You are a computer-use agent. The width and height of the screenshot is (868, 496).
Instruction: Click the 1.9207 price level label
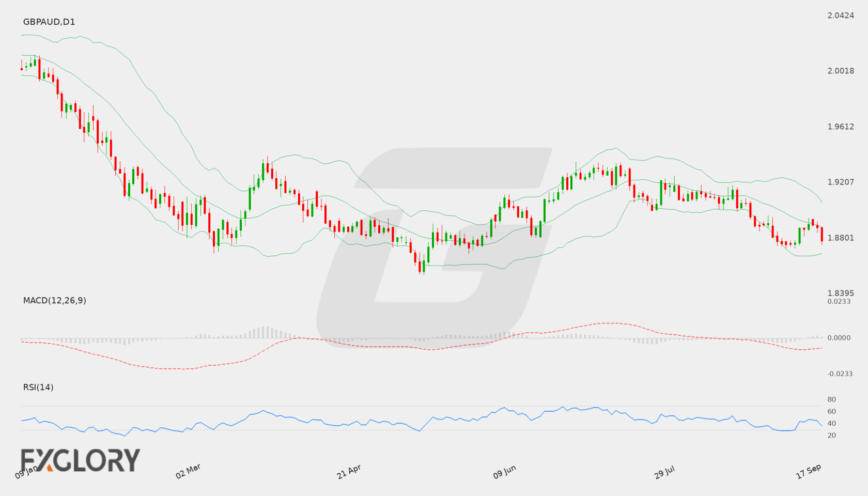(x=841, y=182)
